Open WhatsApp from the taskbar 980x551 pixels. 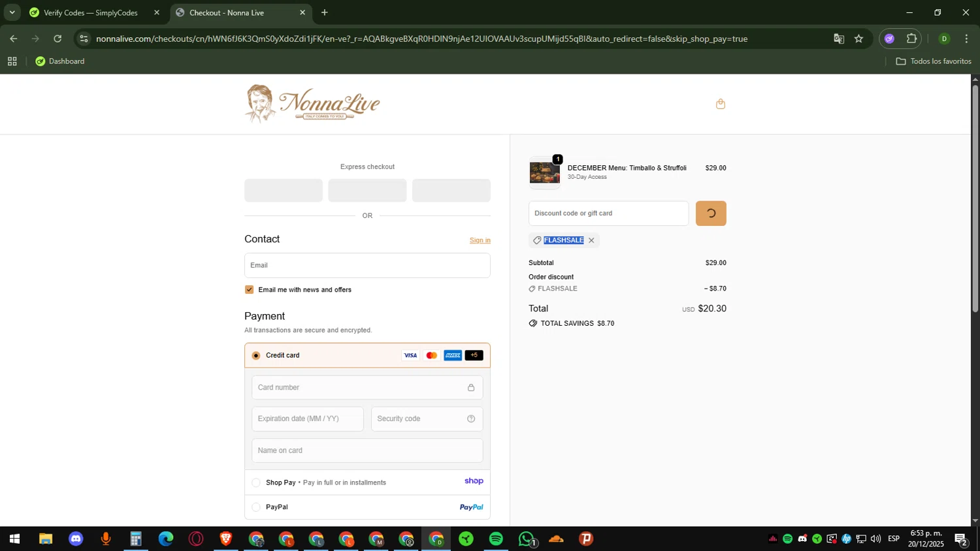[x=527, y=539]
